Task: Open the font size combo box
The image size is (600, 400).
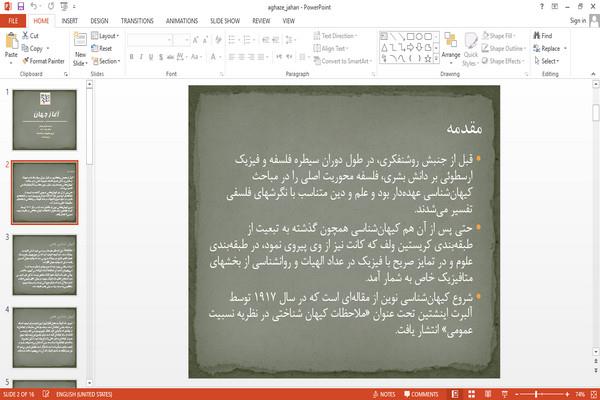Action: coord(181,40)
